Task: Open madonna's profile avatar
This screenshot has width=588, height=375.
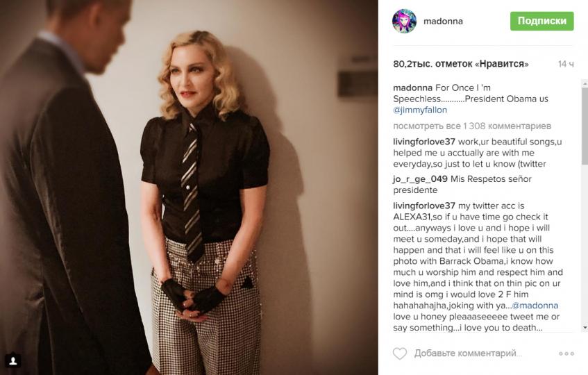Action: (x=404, y=22)
